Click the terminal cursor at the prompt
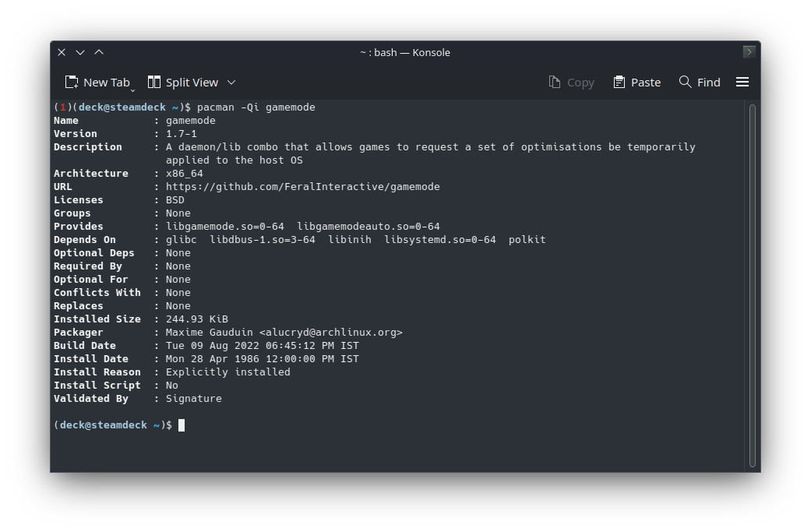 tap(182, 425)
